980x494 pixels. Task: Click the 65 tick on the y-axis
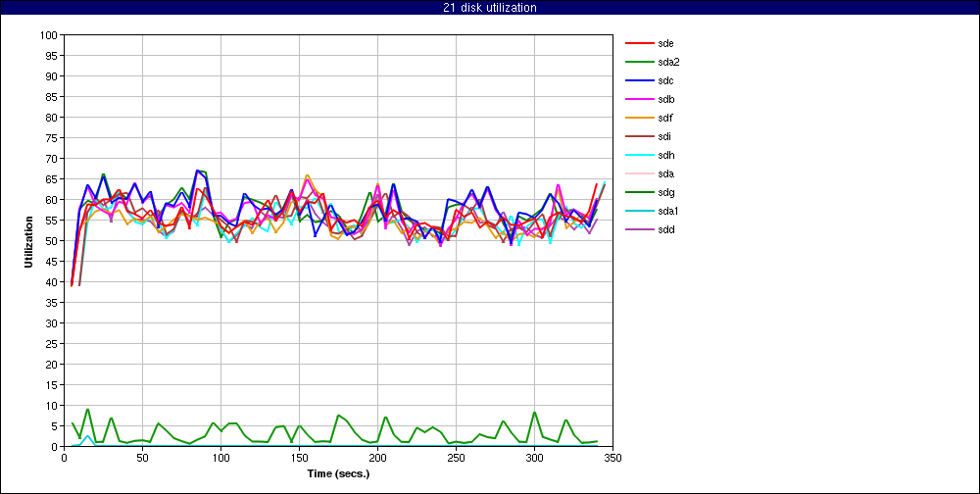pos(53,178)
